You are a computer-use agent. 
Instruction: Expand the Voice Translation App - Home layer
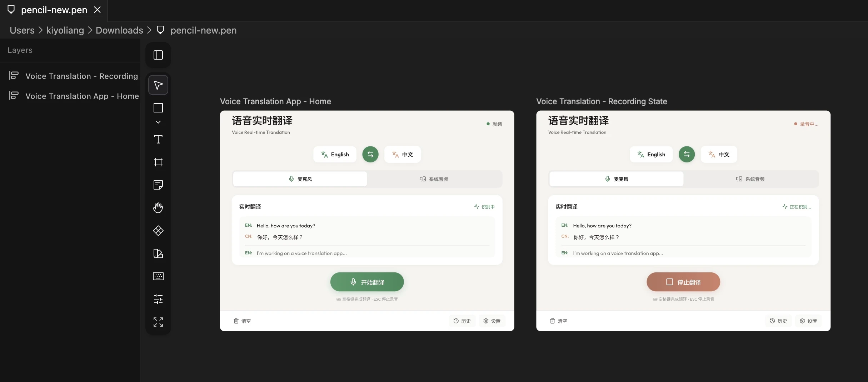(x=13, y=95)
